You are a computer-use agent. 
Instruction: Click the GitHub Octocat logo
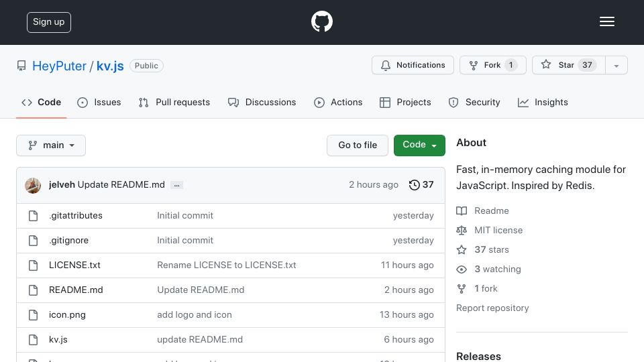[x=321, y=21]
